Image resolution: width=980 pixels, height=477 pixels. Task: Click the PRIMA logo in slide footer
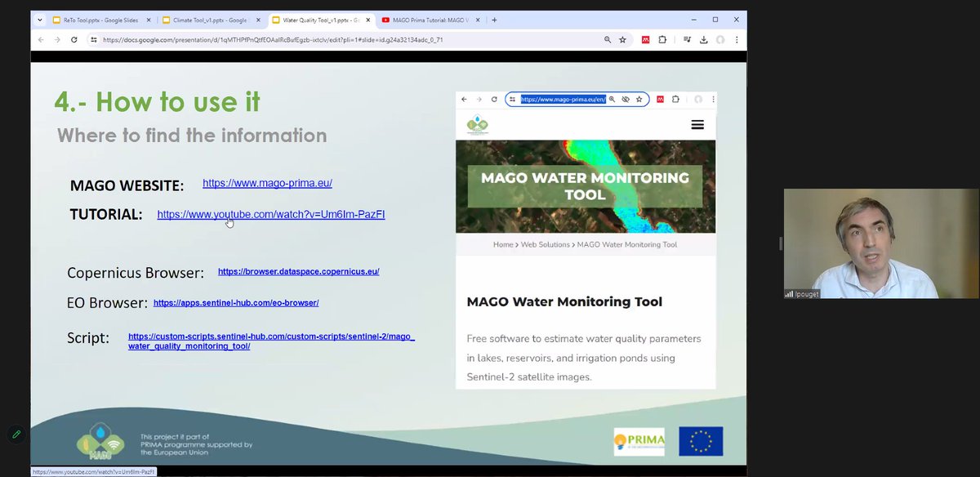(x=639, y=442)
